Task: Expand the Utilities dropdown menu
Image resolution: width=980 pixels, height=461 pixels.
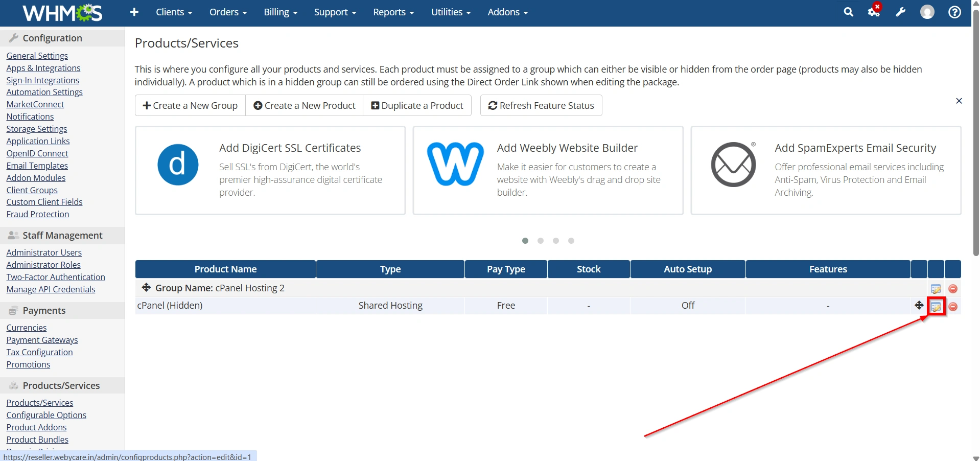Action: click(451, 12)
